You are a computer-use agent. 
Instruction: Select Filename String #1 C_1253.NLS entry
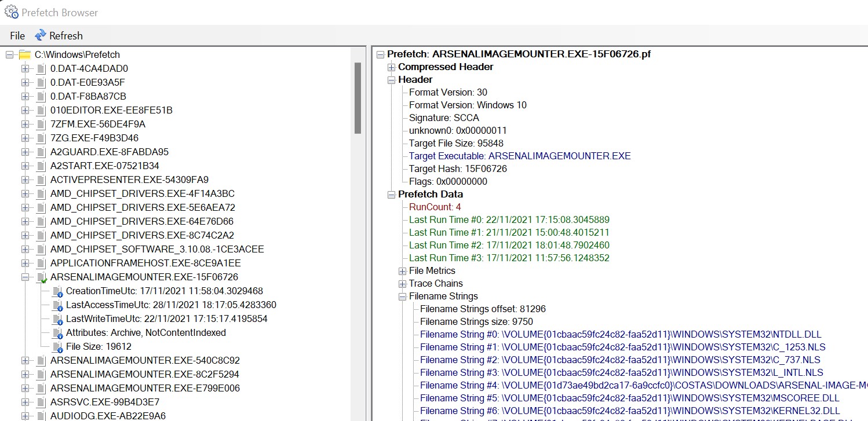point(623,347)
